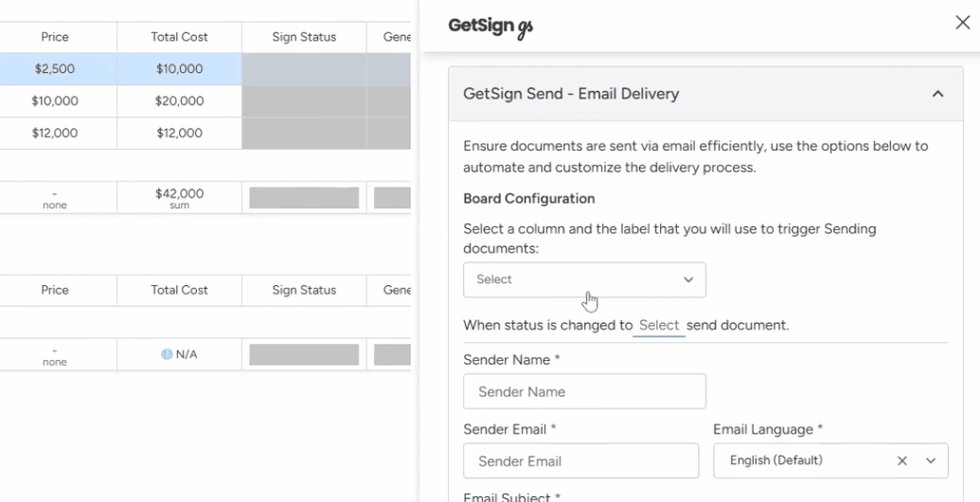Click the $42,000 sum summary cell

click(x=179, y=198)
